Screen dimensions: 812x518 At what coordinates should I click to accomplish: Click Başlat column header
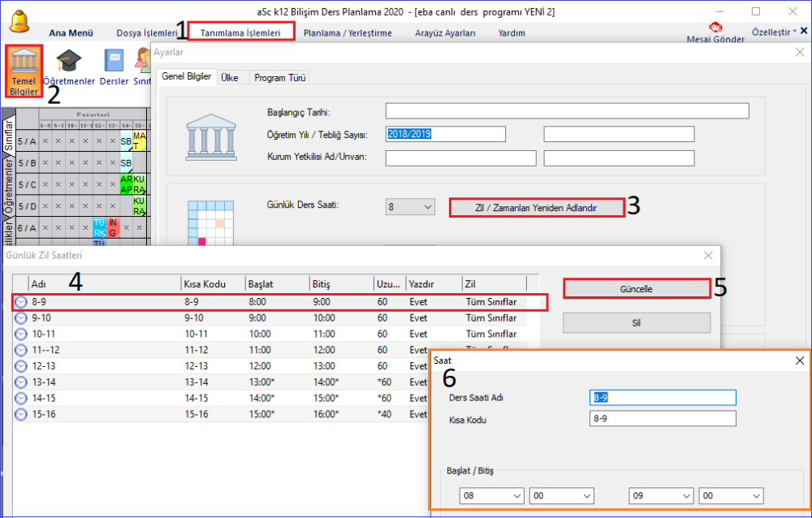277,284
